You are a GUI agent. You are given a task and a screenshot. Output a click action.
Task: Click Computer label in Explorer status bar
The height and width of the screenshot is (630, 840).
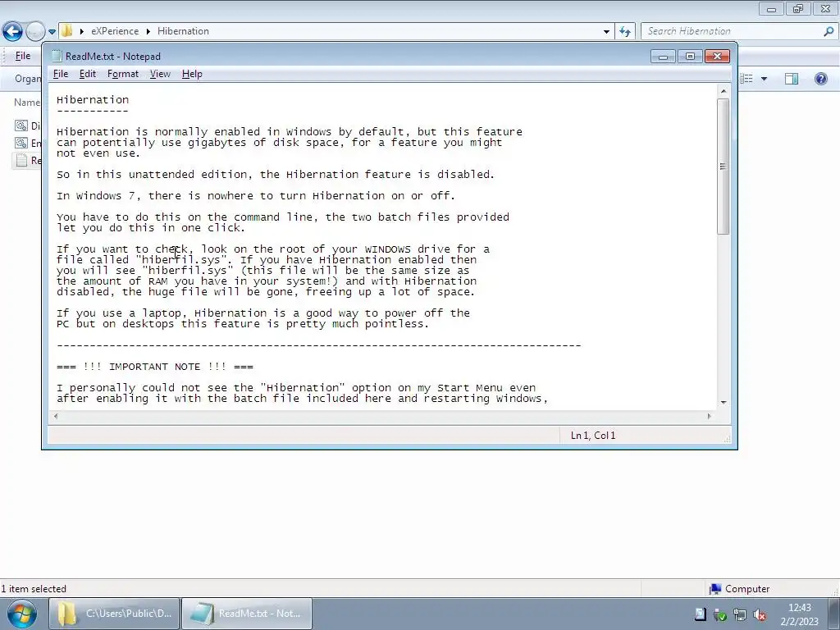point(747,589)
